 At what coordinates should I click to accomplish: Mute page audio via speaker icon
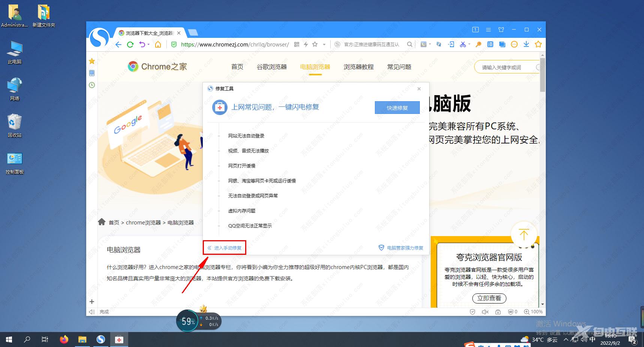tap(485, 311)
